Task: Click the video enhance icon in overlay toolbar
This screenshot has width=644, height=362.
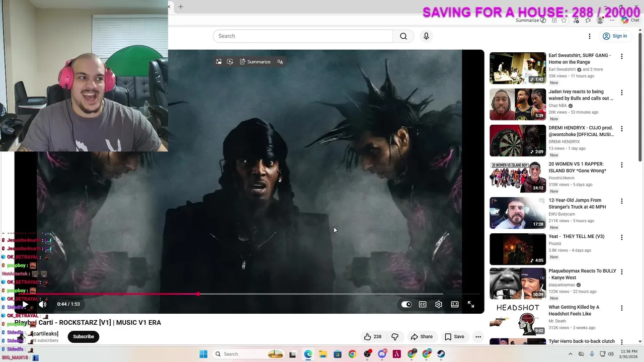Action: pyautogui.click(x=230, y=62)
